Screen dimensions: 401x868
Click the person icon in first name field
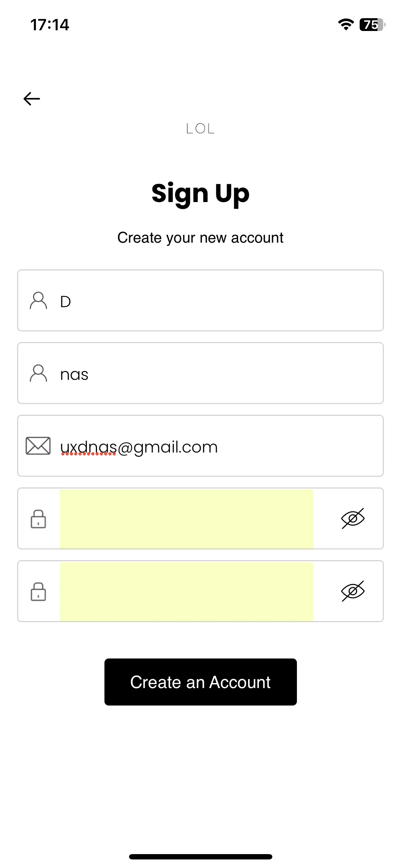pos(38,301)
